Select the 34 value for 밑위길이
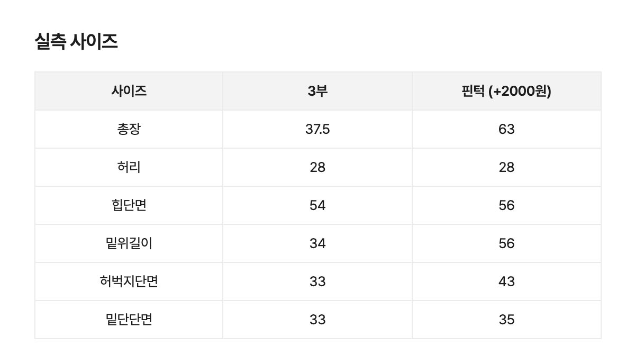Viewport: 635px width, 364px height. (x=317, y=243)
